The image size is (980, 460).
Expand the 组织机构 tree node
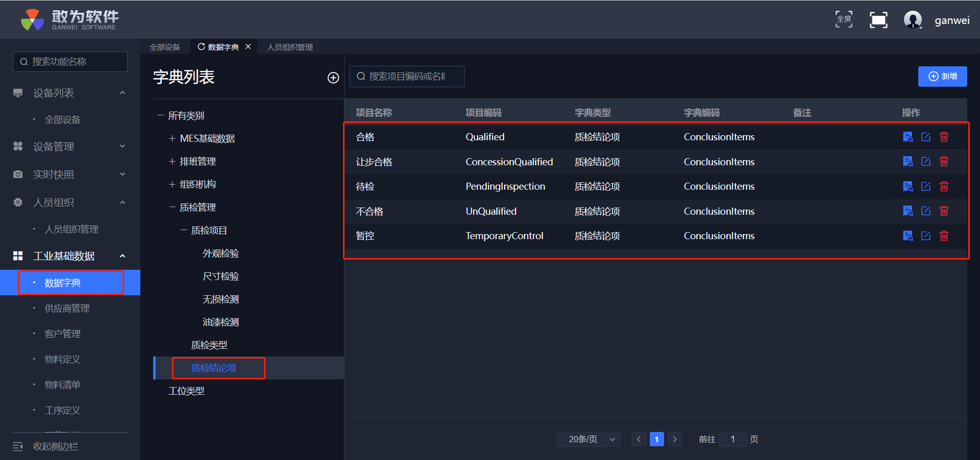172,184
